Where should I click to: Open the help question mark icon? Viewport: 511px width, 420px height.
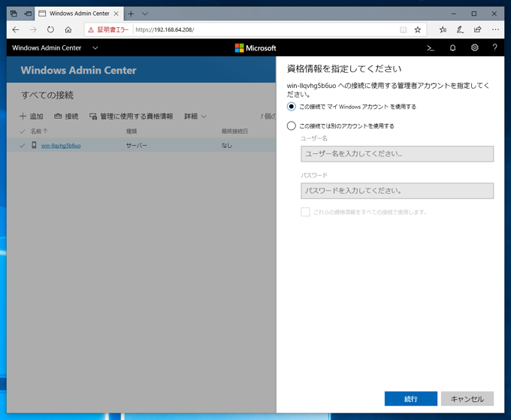[x=494, y=48]
